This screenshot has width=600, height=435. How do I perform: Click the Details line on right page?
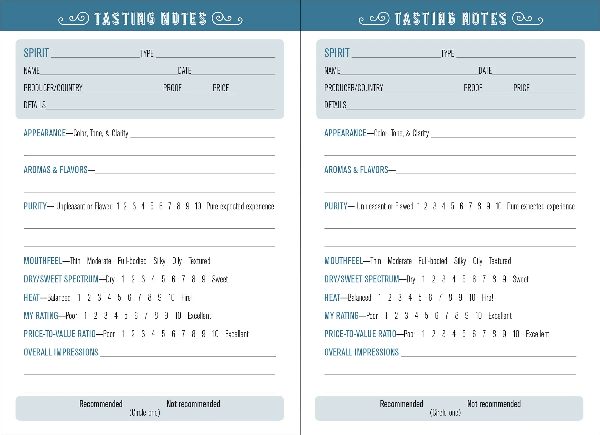460,107
